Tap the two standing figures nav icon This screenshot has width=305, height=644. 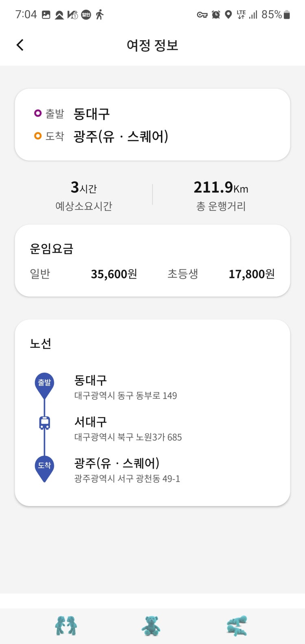66,626
